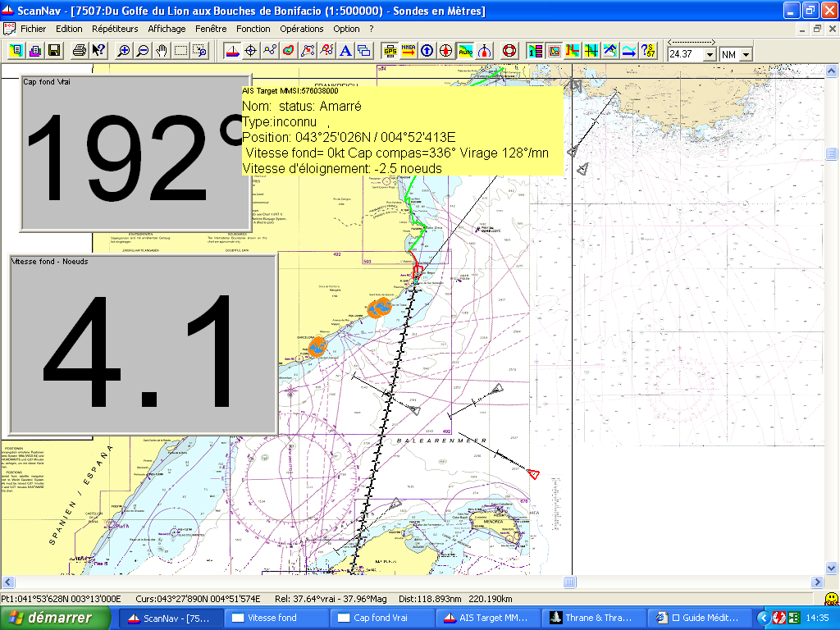
Task: Select the text annotation A tool
Action: tap(345, 51)
